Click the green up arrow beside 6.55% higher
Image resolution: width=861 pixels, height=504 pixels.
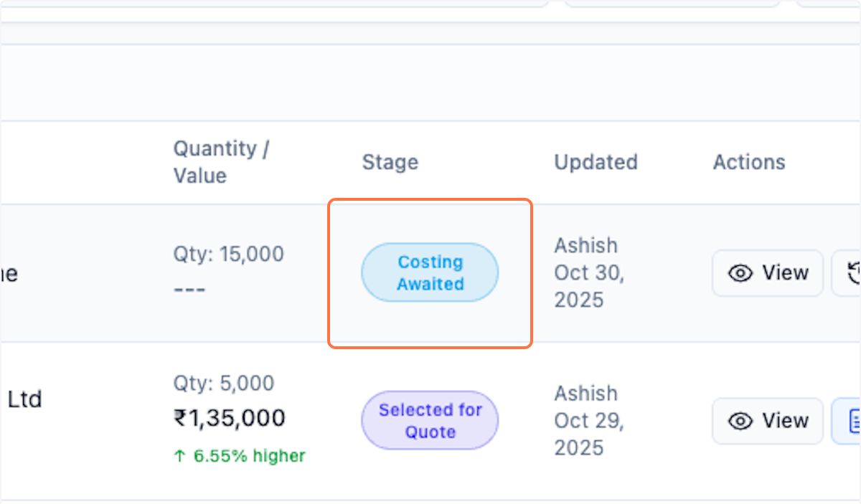coord(179,456)
